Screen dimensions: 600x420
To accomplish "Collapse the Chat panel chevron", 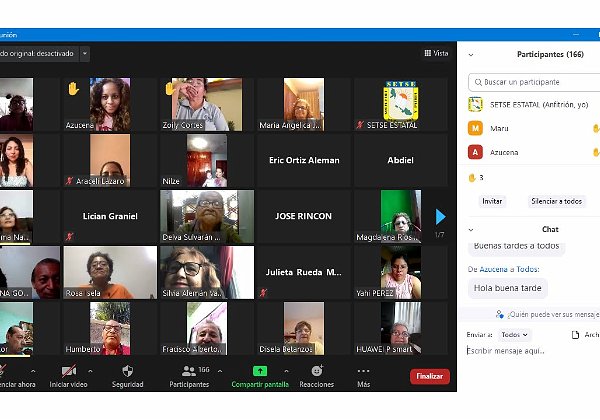I will [x=471, y=230].
